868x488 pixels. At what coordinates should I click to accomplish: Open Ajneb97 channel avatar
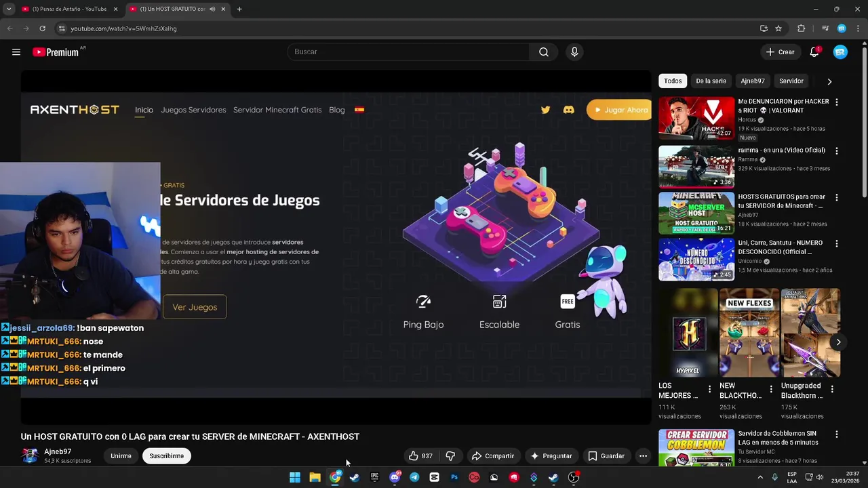point(30,455)
